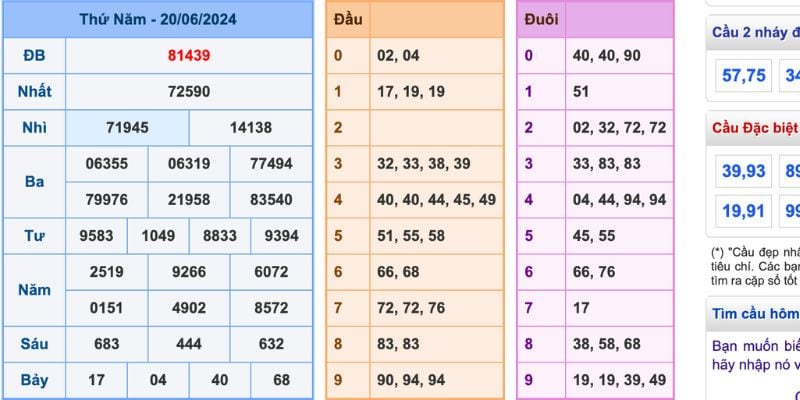Click the Tìm cầu hôm heading
This screenshot has width=800, height=400.
(755, 314)
